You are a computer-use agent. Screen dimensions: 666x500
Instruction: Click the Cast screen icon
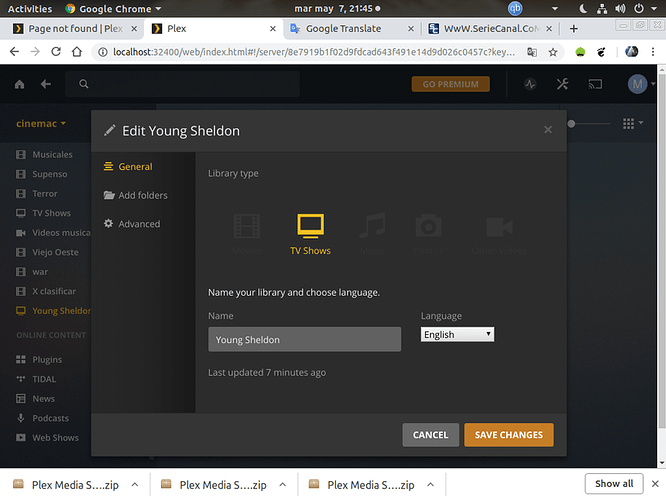(x=595, y=84)
